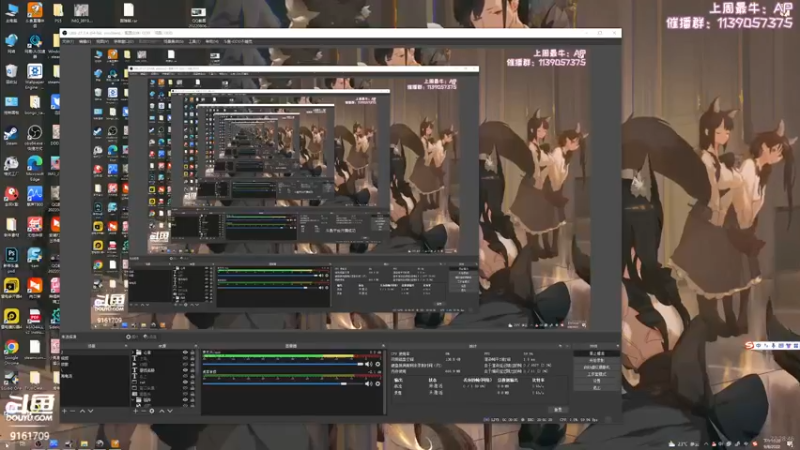
Task: Click the 启动虚拟摄像机 button
Action: (x=597, y=367)
